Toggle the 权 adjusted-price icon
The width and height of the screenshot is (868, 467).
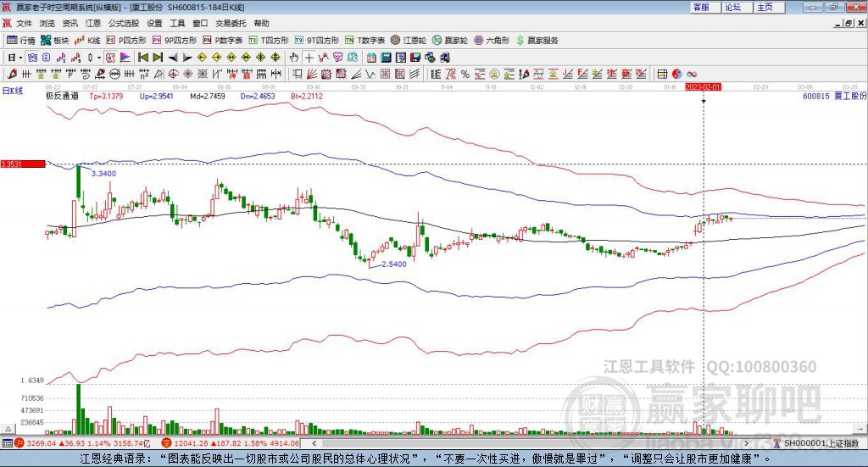(x=110, y=57)
